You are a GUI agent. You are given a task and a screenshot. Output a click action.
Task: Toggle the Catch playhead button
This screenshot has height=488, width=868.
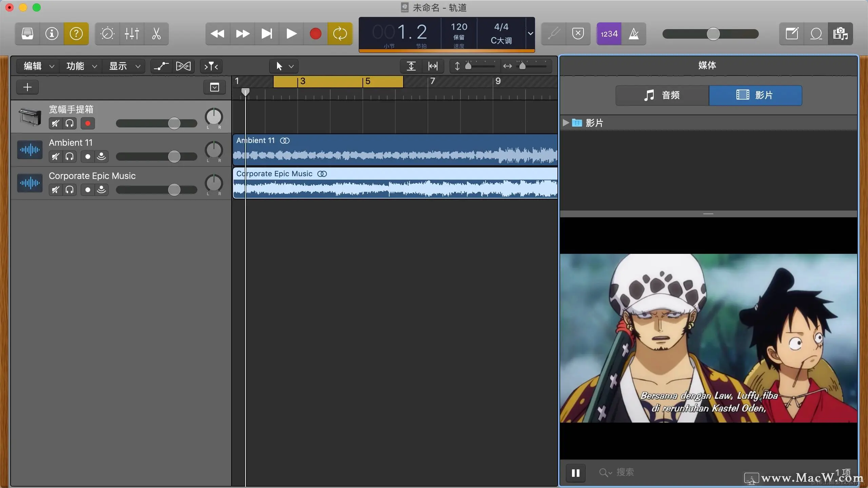(211, 66)
